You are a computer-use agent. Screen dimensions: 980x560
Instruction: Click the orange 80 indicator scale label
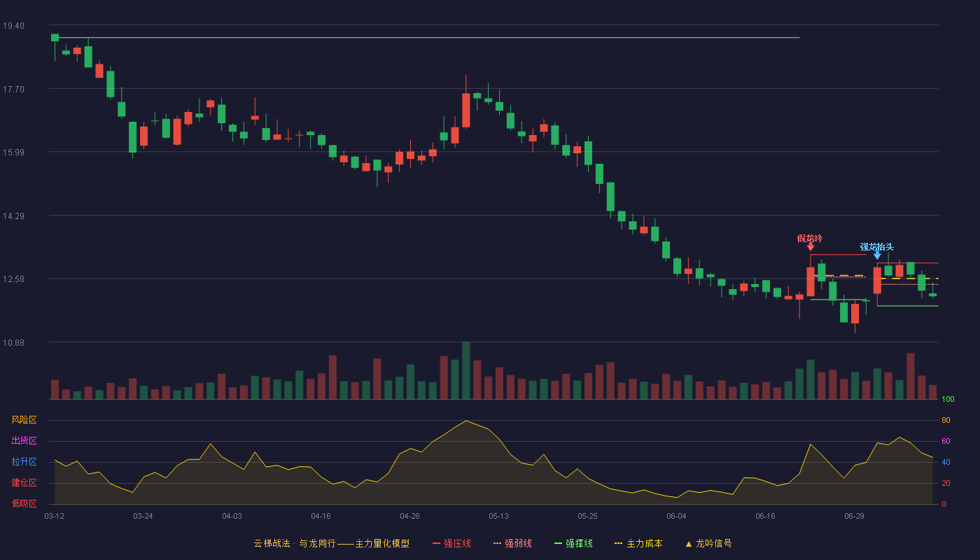(946, 420)
